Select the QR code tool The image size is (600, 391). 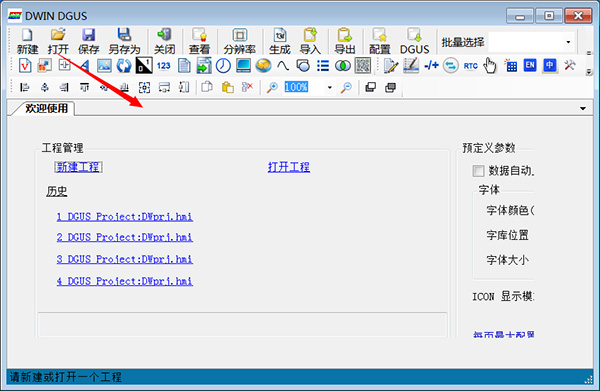(363, 66)
